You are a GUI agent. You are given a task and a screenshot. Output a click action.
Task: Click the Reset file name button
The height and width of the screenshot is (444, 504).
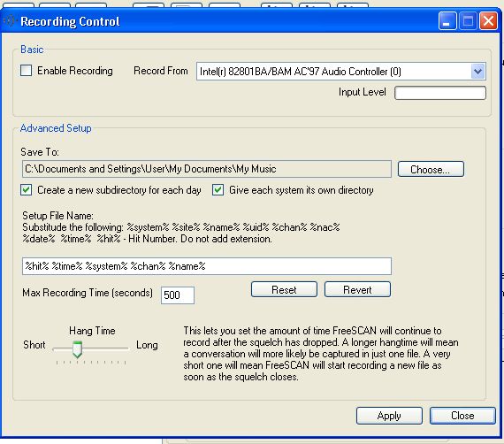(284, 289)
